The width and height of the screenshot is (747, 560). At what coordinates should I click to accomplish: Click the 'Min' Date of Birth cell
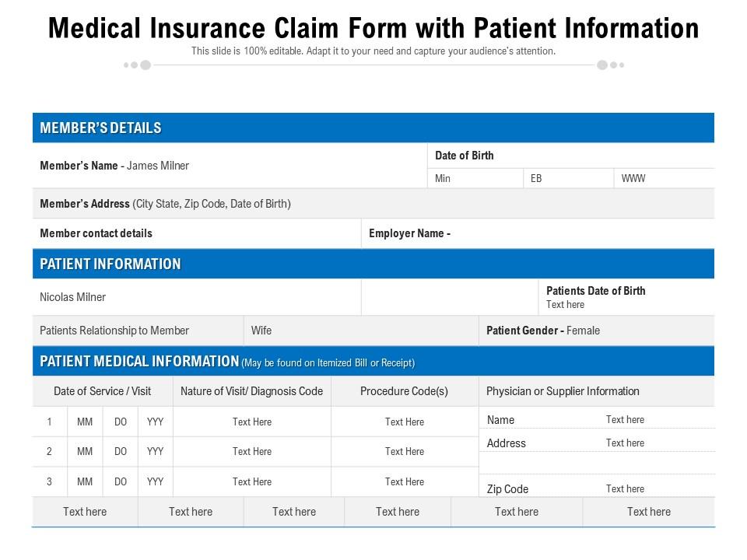tap(443, 179)
